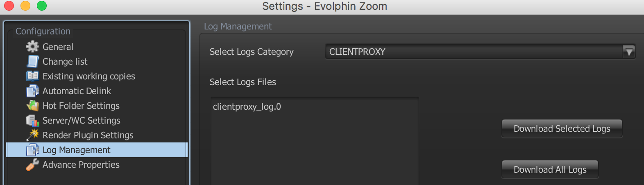Click the General gear icon
Screen dimensions: 644x185
[x=32, y=47]
